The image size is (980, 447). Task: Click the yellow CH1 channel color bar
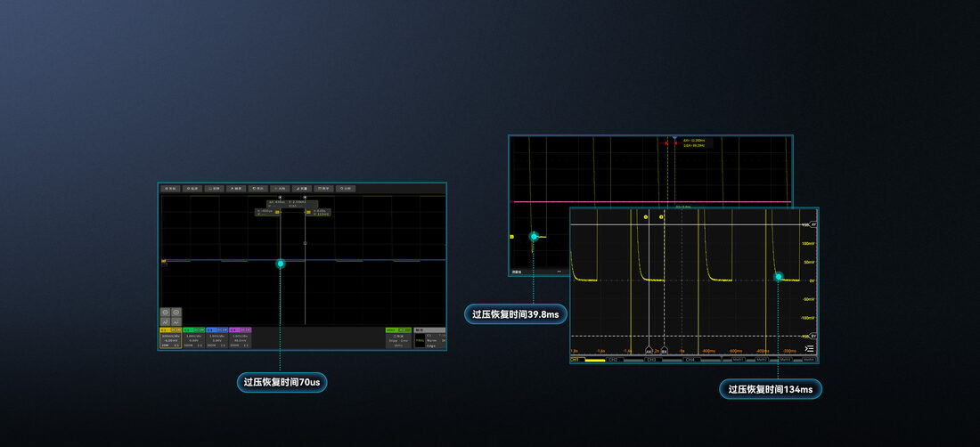tap(595, 361)
